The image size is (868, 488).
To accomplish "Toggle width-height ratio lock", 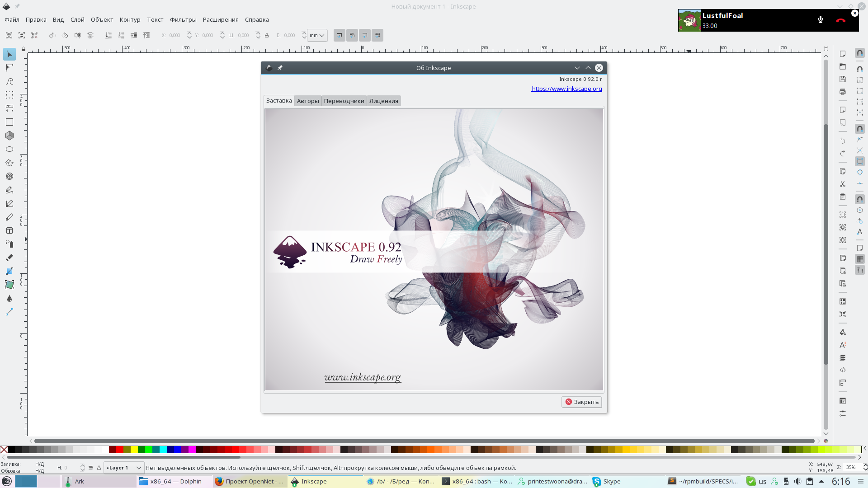I will coord(267,35).
